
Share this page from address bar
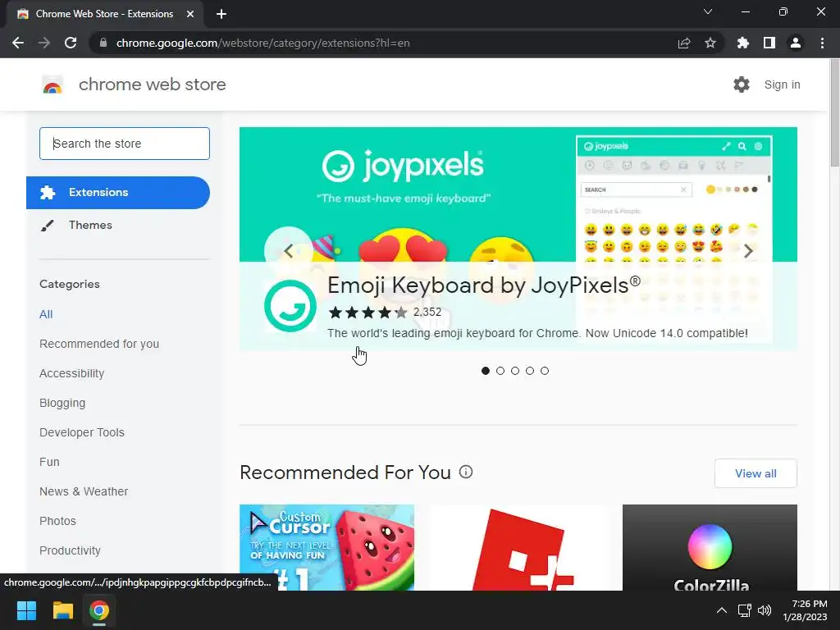[x=684, y=43]
